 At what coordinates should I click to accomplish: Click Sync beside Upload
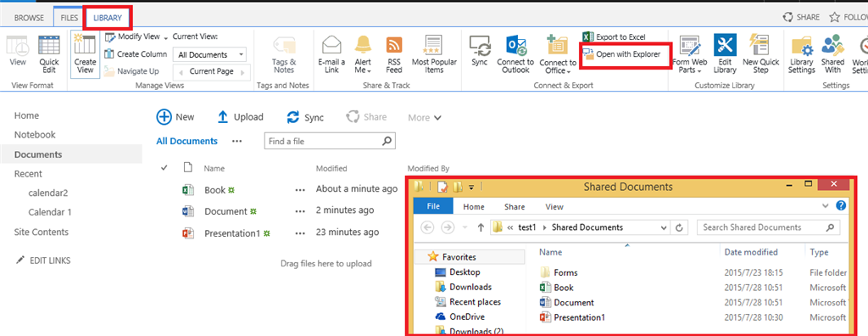pyautogui.click(x=305, y=118)
